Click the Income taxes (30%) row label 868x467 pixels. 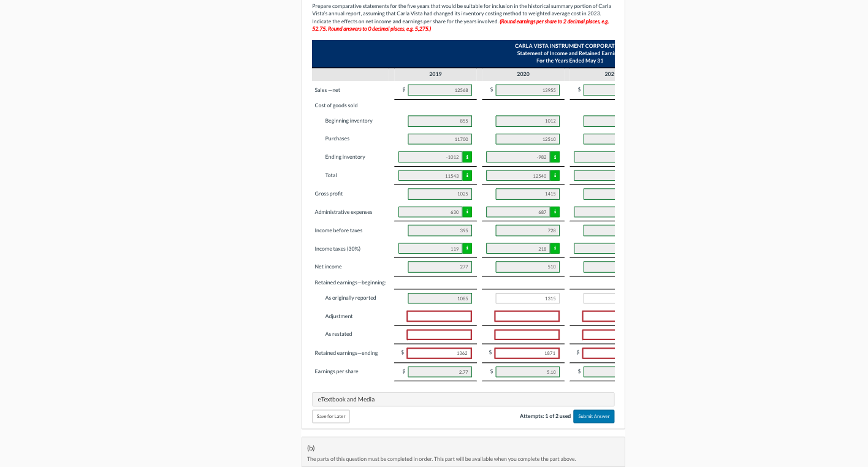(x=338, y=249)
